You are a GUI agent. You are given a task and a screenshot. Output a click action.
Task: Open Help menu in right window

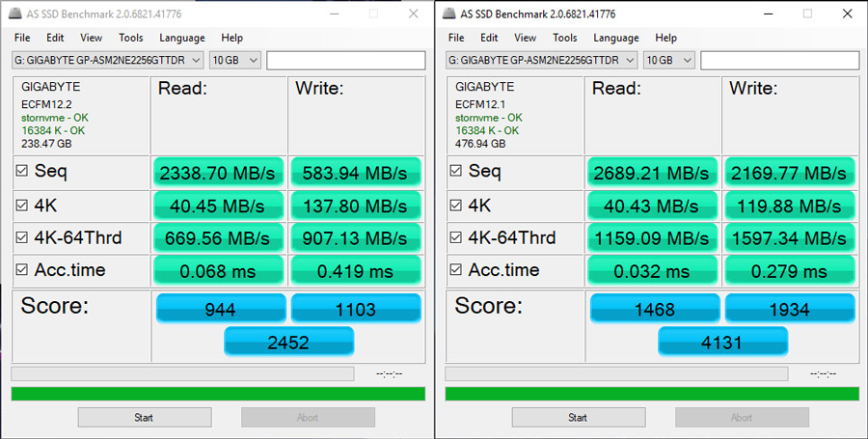coord(665,38)
